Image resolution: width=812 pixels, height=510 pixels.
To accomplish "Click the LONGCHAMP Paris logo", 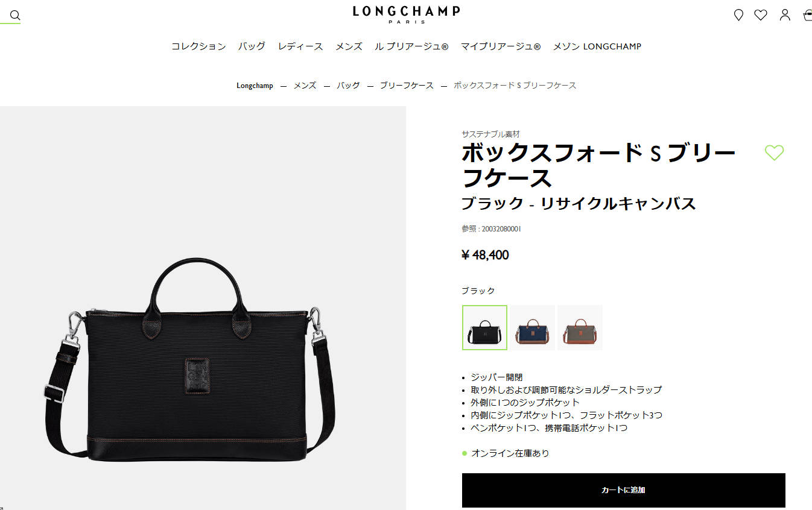I will 406,14.
